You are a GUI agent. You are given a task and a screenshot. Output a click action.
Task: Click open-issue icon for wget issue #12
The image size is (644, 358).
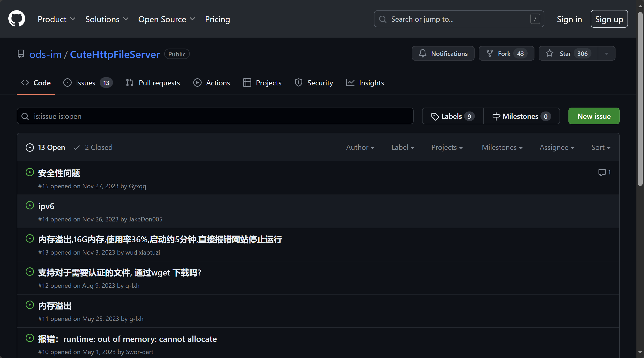coord(30,272)
